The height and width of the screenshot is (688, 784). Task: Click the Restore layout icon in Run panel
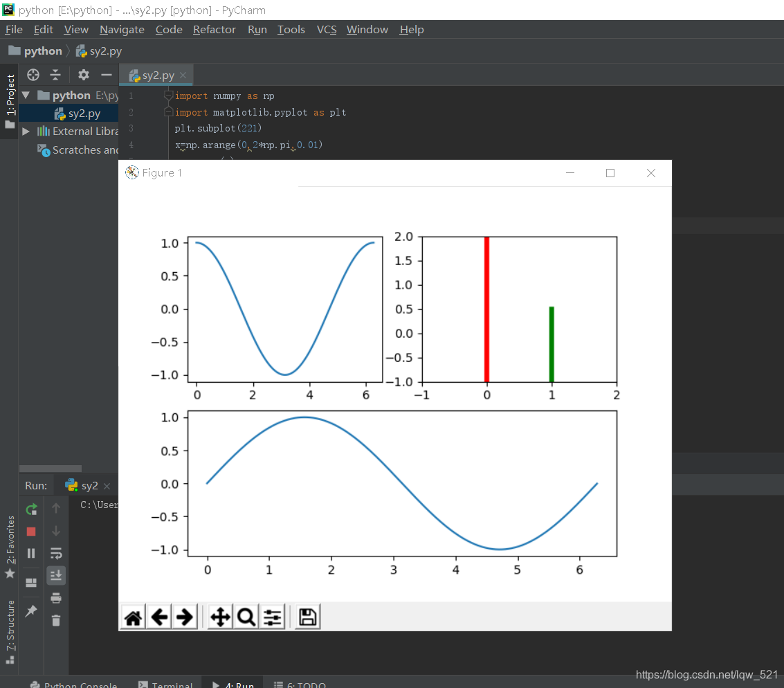coord(31,583)
